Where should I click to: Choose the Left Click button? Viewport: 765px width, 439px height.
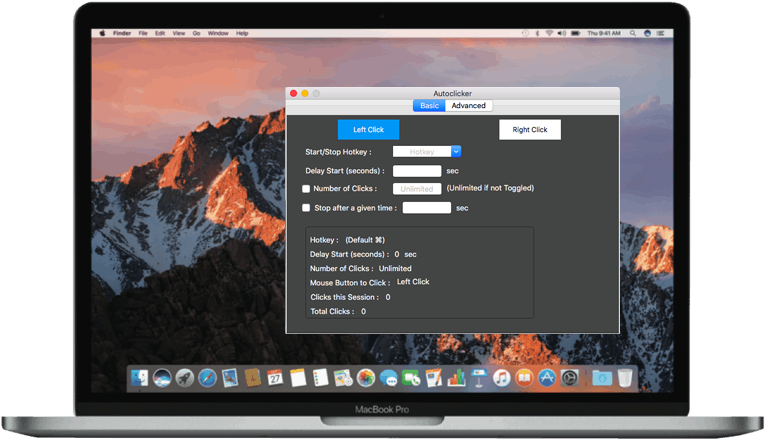[368, 130]
